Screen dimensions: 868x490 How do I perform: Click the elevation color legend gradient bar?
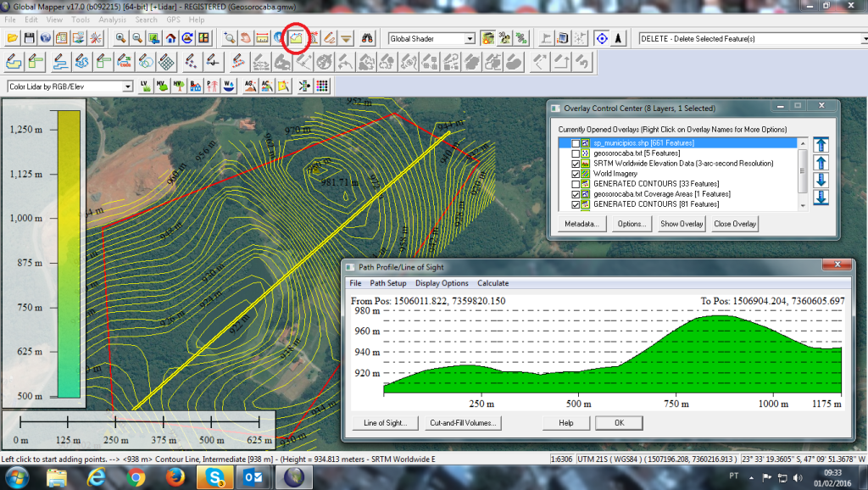click(70, 254)
